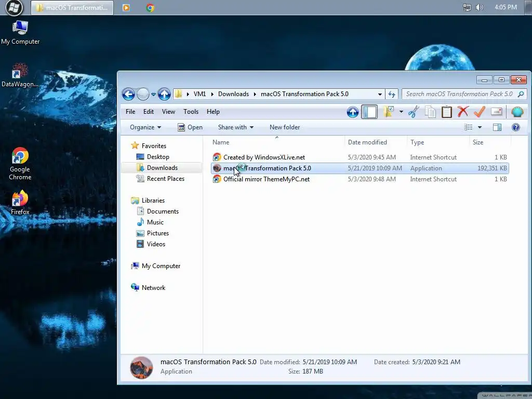This screenshot has height=399, width=532.
Task: Click the blue Help question mark icon
Action: click(516, 127)
